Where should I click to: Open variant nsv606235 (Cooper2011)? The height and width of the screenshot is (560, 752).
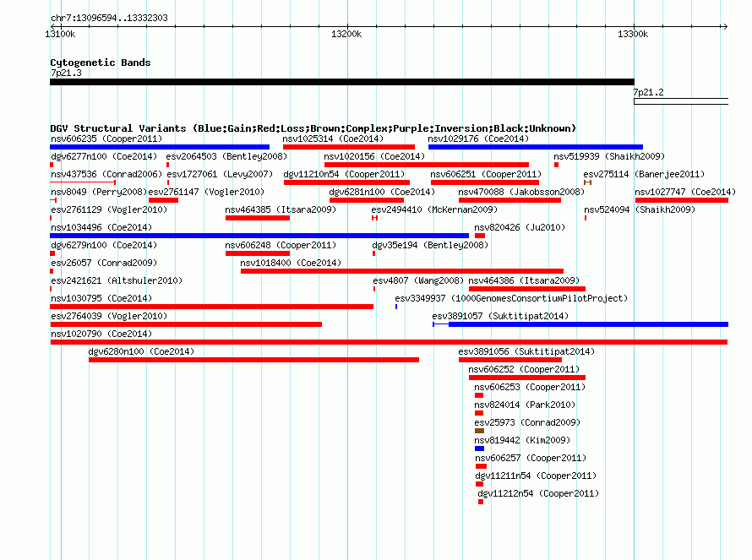(106, 139)
